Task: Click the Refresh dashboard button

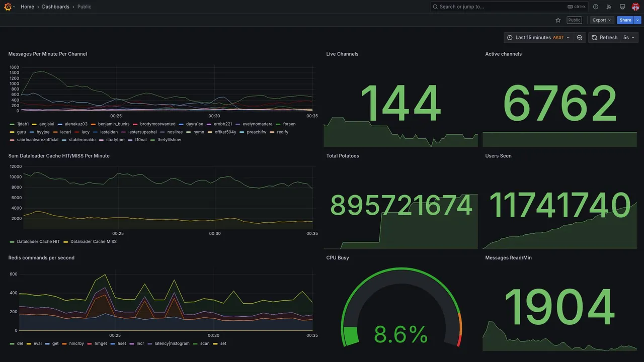Action: (604, 38)
